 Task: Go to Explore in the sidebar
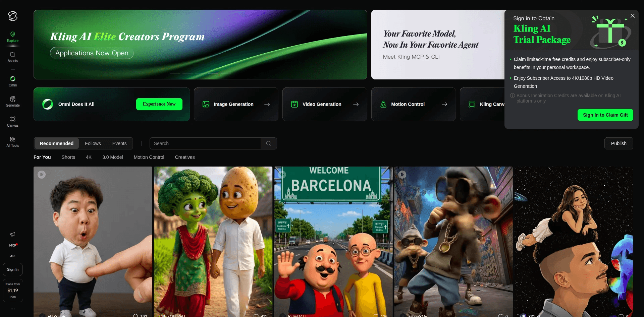13,37
